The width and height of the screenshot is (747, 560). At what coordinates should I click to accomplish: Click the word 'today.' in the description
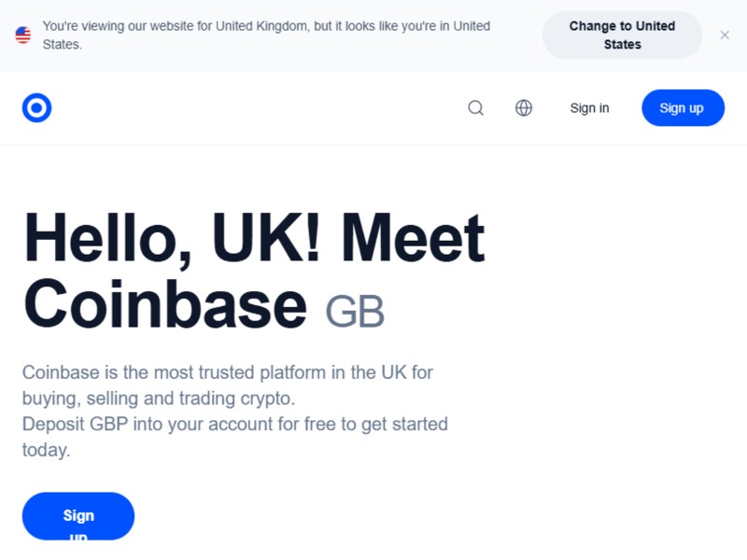(47, 450)
